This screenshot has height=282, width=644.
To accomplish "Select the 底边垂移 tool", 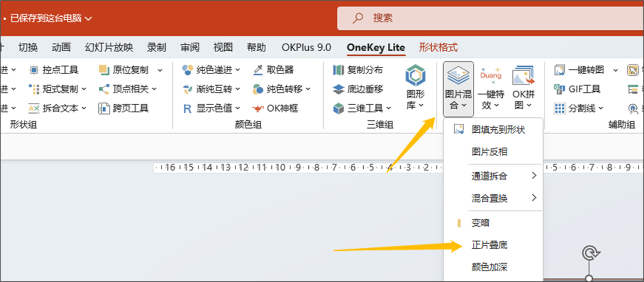I will [358, 89].
